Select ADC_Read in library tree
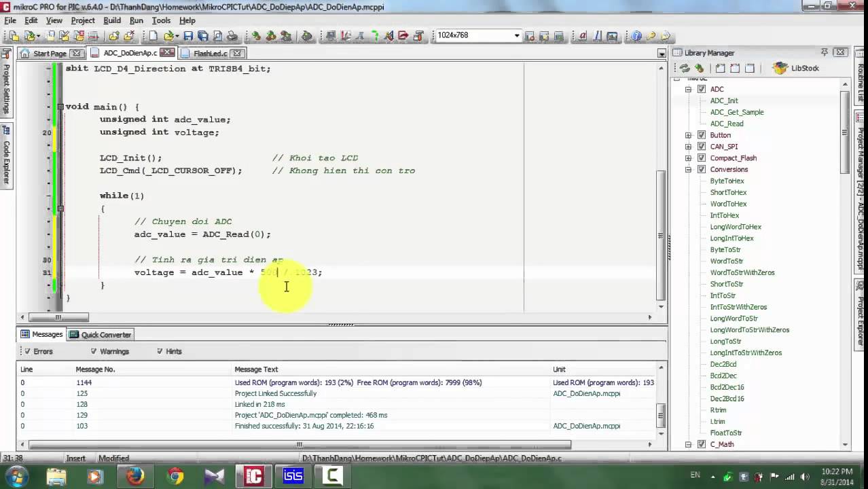868x489 pixels. [727, 124]
